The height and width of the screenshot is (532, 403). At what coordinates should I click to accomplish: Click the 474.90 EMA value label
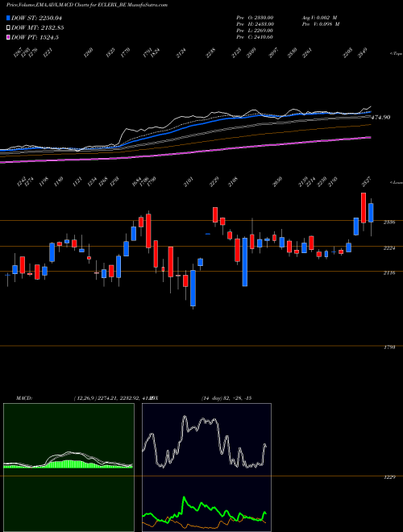(x=380, y=118)
